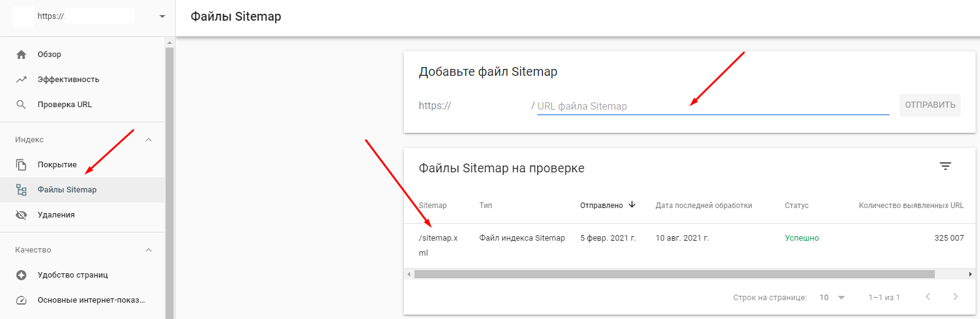Open Эффективность menu item
Image resolution: width=980 pixels, height=319 pixels.
tap(68, 80)
